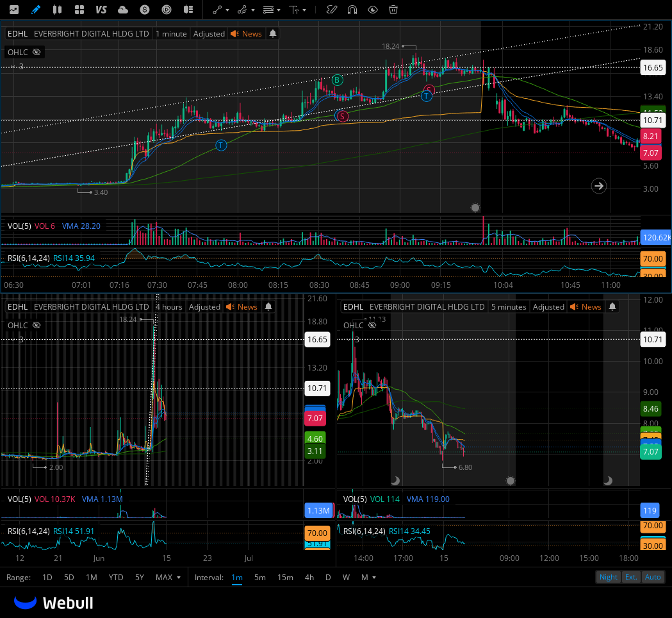Open the multi-chart grid layout icon
Image resolution: width=672 pixels, height=618 pixels.
click(79, 10)
